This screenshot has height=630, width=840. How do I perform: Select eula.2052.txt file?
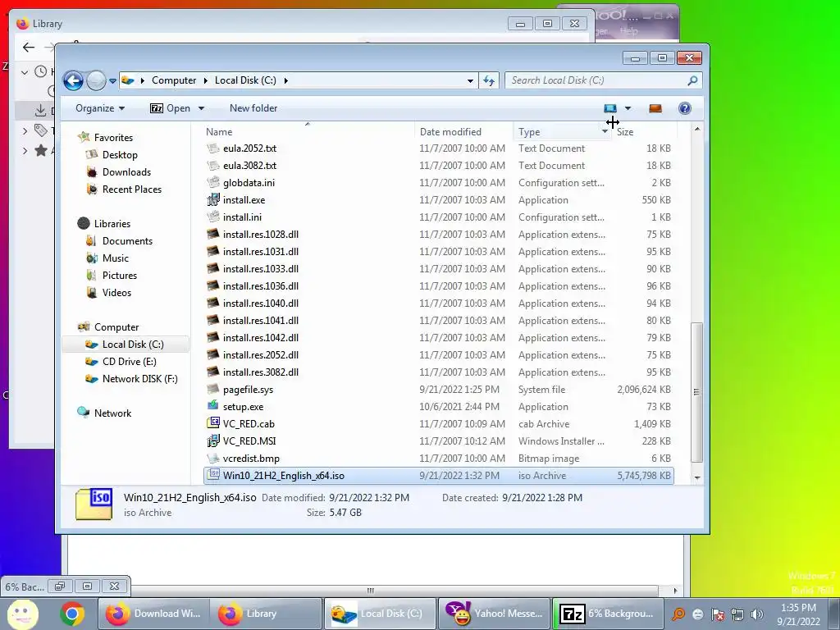point(249,148)
